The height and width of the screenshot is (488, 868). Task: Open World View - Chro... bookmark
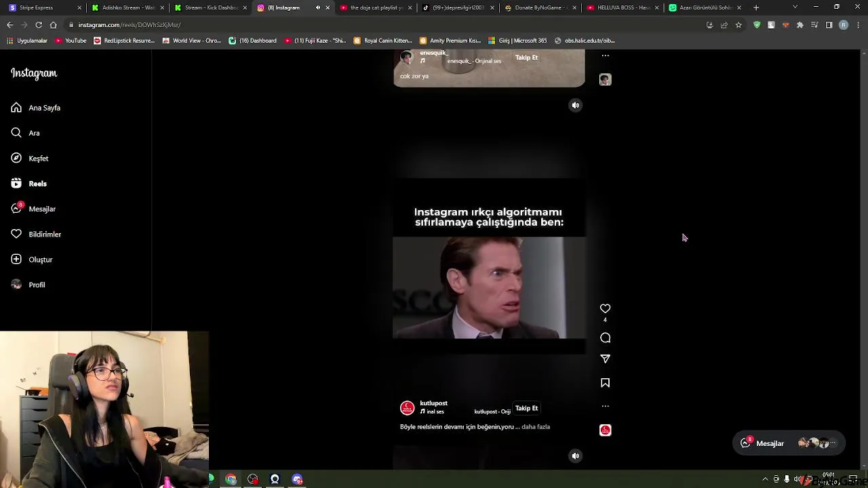192,41
